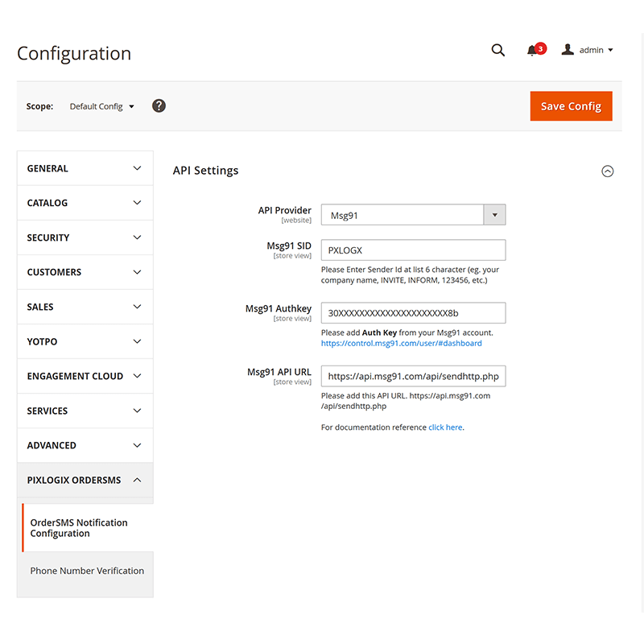Screen dimensions: 644x644
Task: Collapse the PIXLOGIX ORDERSMS section
Action: click(85, 480)
